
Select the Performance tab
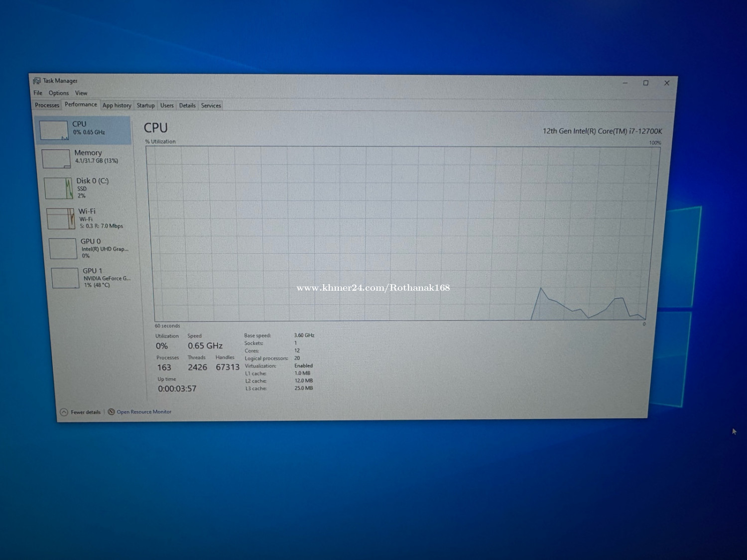pos(81,105)
